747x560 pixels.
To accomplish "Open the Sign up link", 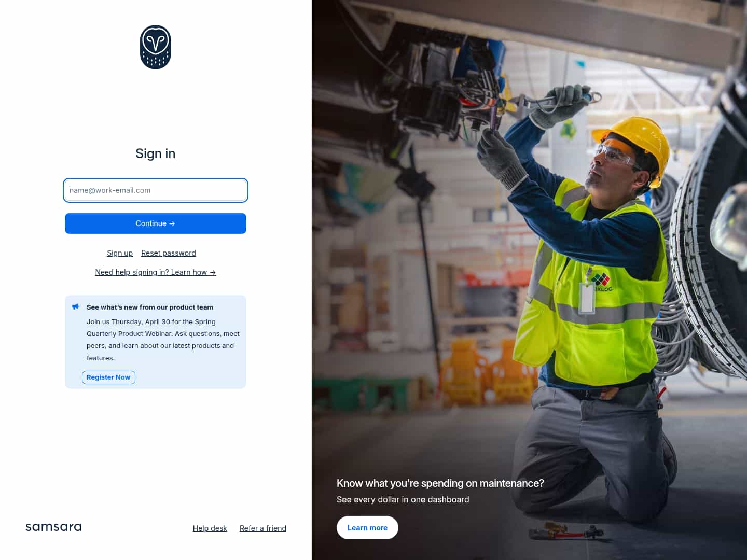I will click(x=119, y=253).
